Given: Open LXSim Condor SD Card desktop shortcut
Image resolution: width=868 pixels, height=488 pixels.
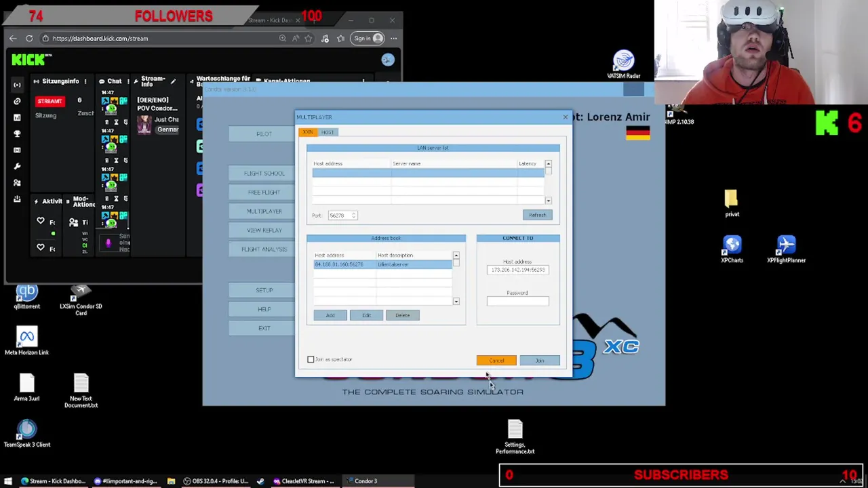Looking at the screenshot, I should (81, 300).
